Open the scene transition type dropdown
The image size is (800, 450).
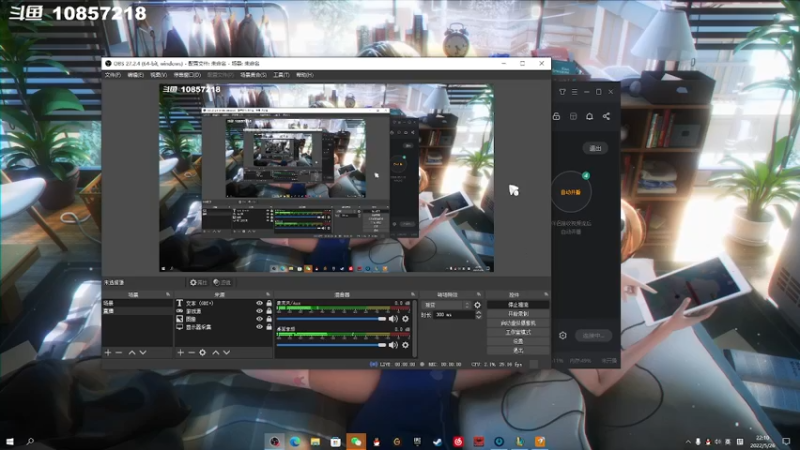click(x=446, y=305)
